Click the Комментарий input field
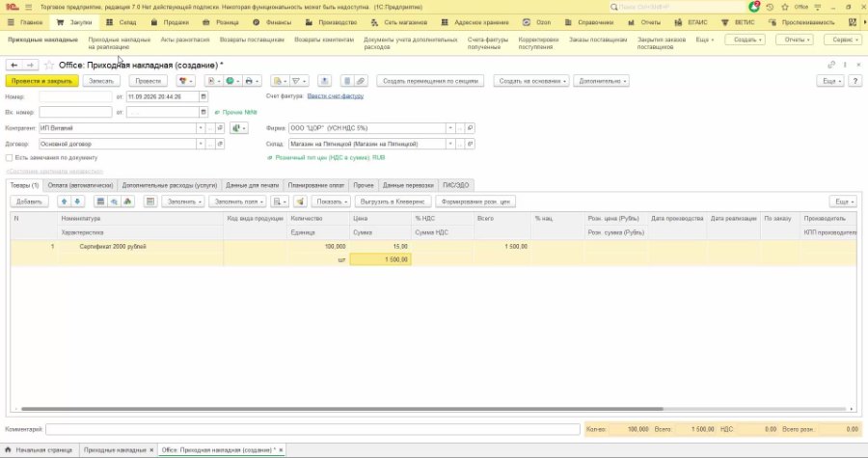The height and width of the screenshot is (458, 868). [312, 429]
